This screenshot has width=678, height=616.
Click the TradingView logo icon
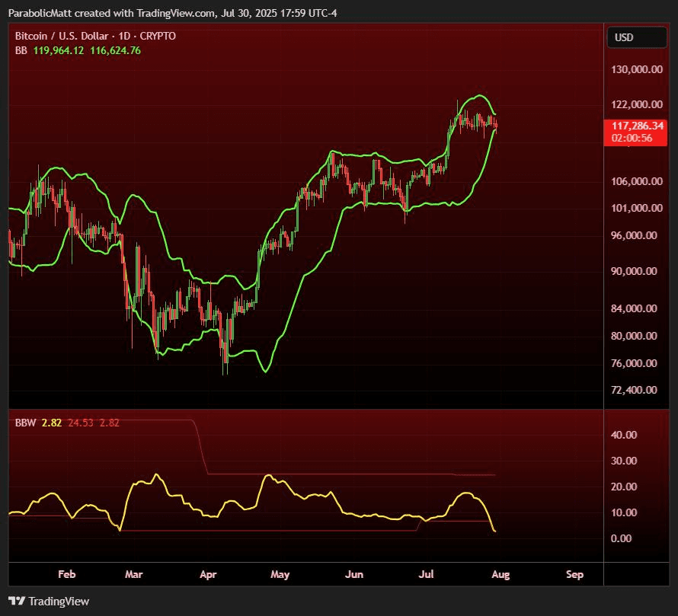pyautogui.click(x=17, y=601)
